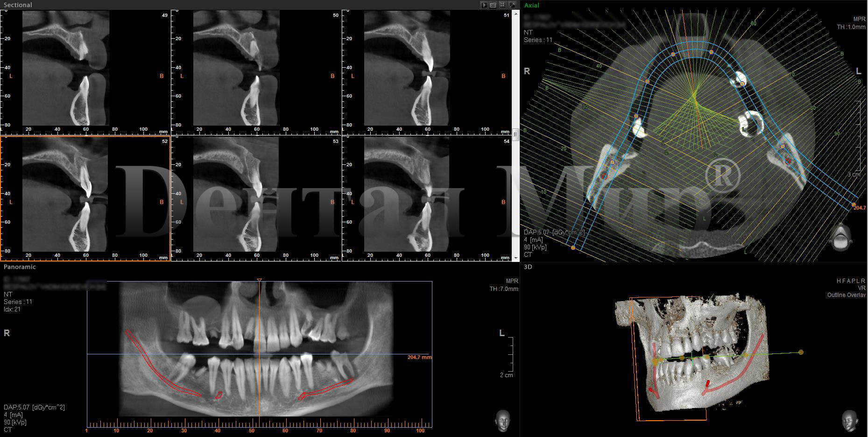Click the Panoramic panel title

click(20, 267)
